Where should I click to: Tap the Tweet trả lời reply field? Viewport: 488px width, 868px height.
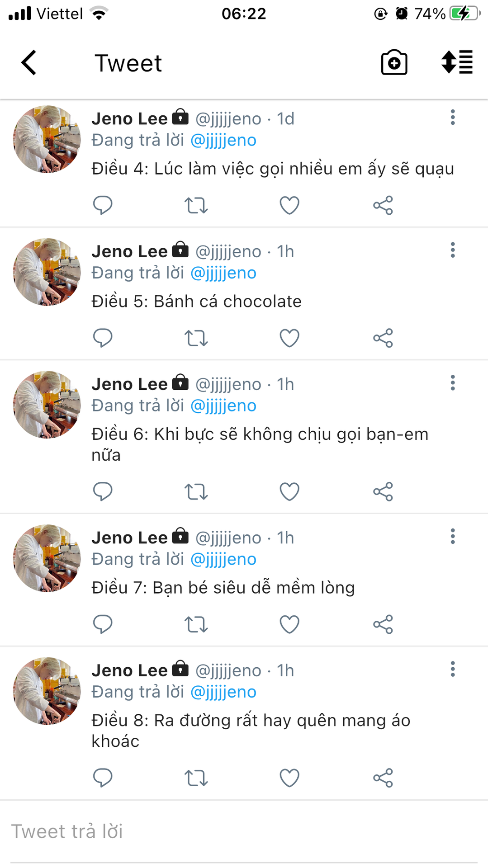click(x=244, y=832)
